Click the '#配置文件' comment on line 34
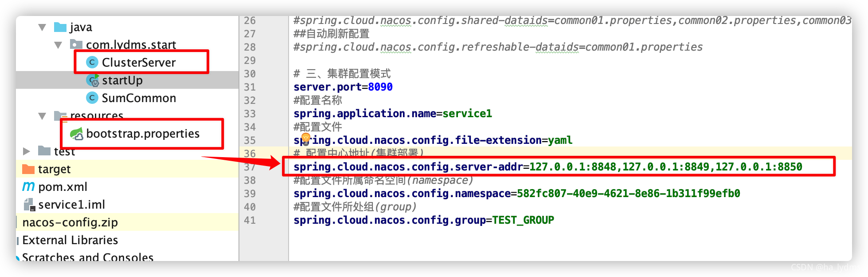 pos(317,127)
